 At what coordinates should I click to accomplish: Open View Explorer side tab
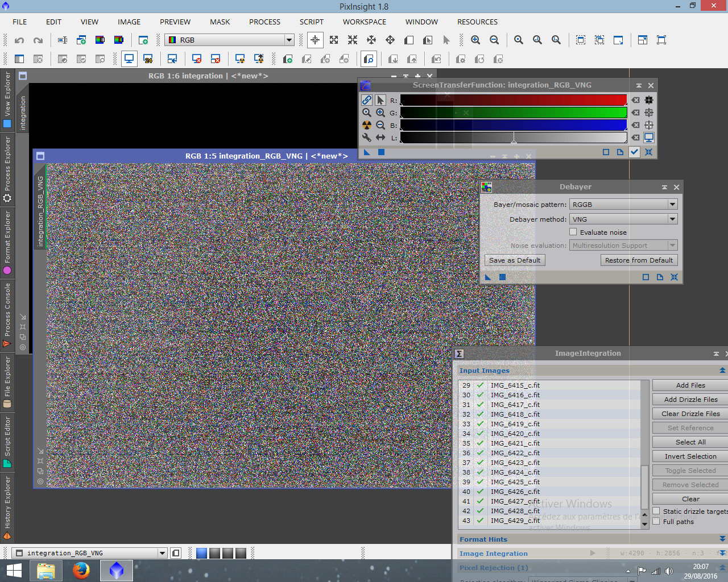pos(7,100)
